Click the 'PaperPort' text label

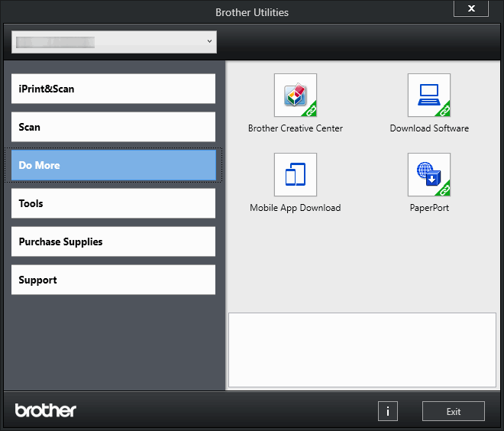(429, 208)
